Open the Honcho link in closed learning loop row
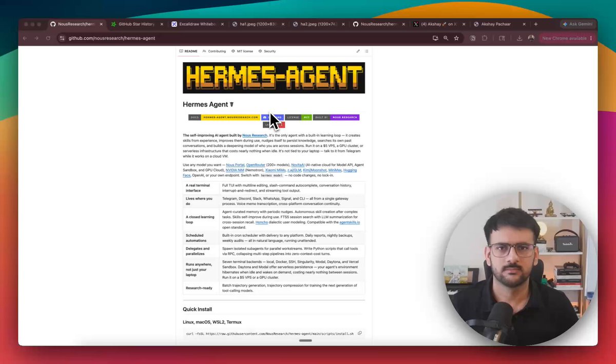 click(261, 222)
